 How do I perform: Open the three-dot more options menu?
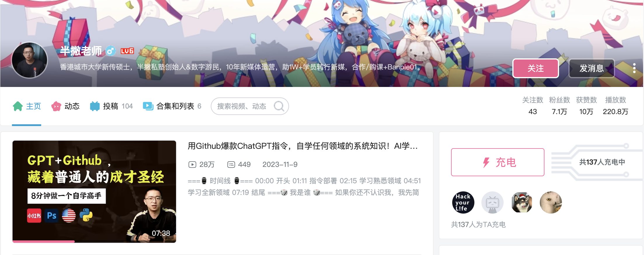pos(634,68)
